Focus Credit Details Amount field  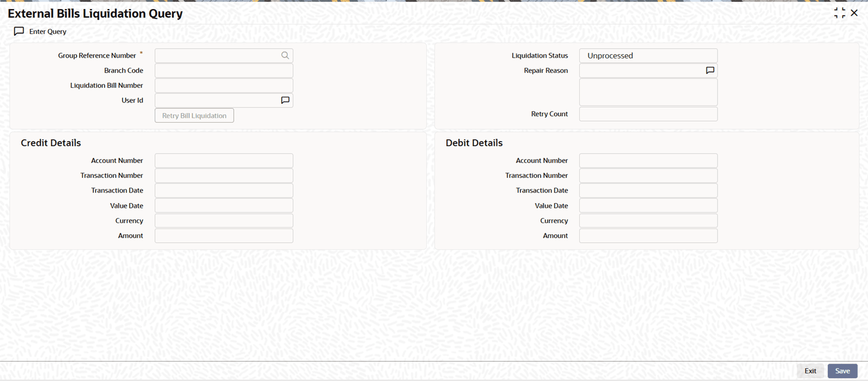pyautogui.click(x=224, y=236)
